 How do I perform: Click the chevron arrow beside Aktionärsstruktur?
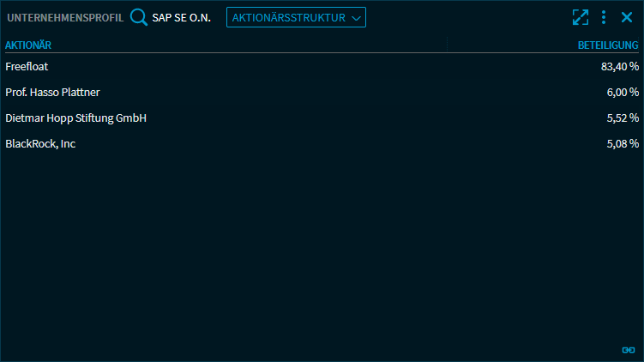(357, 18)
